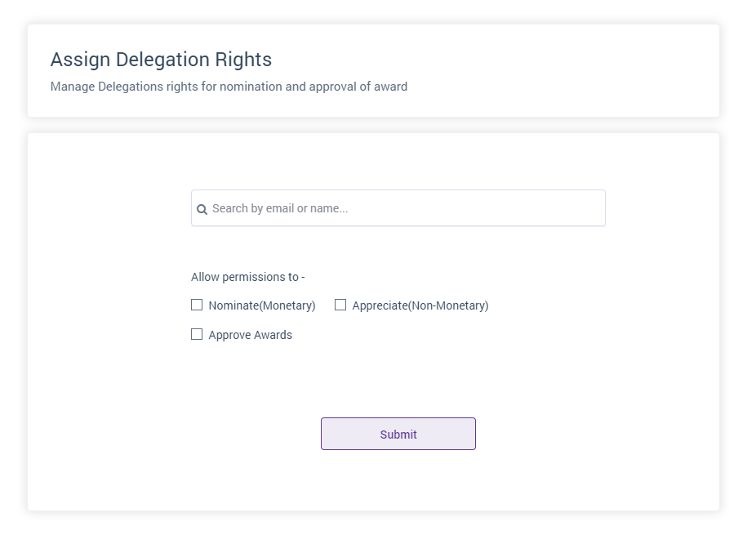Viewport: 756px width, 544px height.
Task: Click the Appreciate(Non-Monetary) label text
Action: 420,305
